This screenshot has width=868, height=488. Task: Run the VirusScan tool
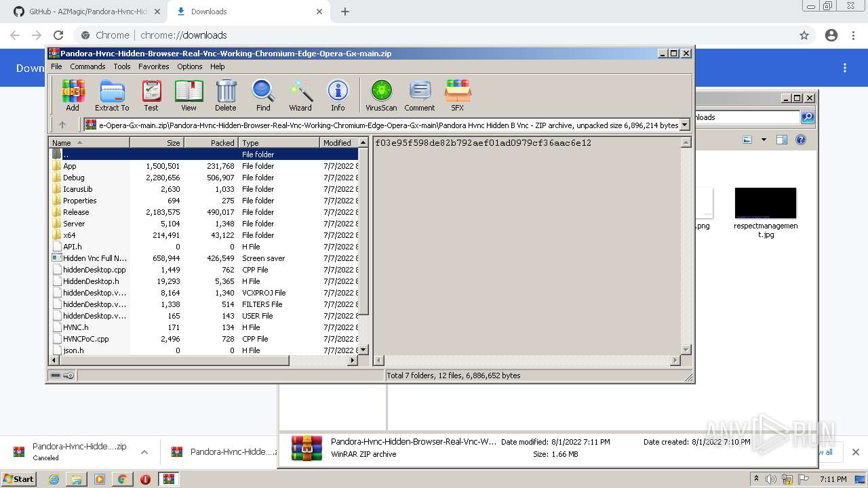pos(381,95)
